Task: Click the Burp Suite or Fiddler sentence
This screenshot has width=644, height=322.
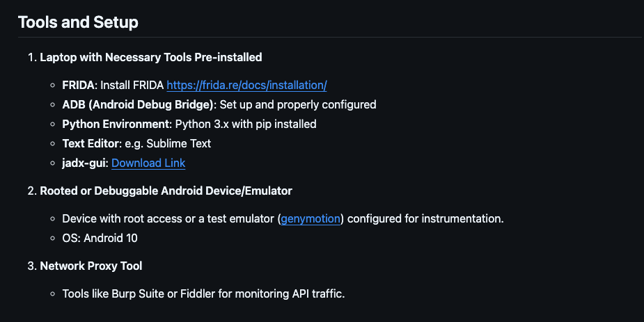Action: pos(203,293)
